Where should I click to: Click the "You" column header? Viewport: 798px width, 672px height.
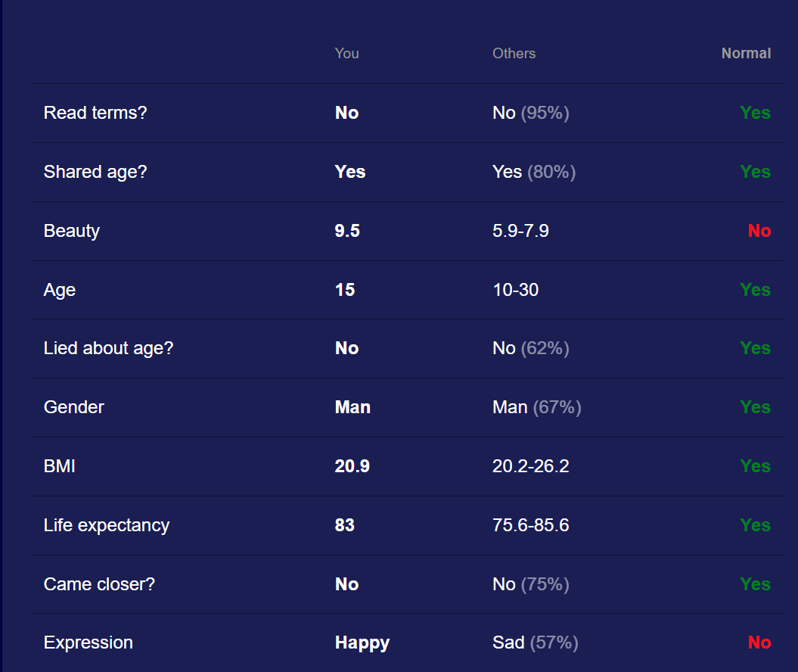[346, 54]
